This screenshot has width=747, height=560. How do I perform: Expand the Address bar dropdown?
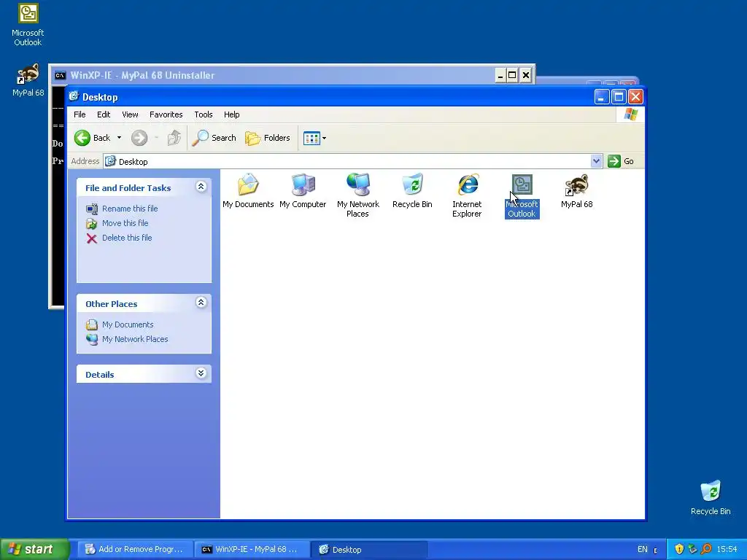tap(596, 161)
